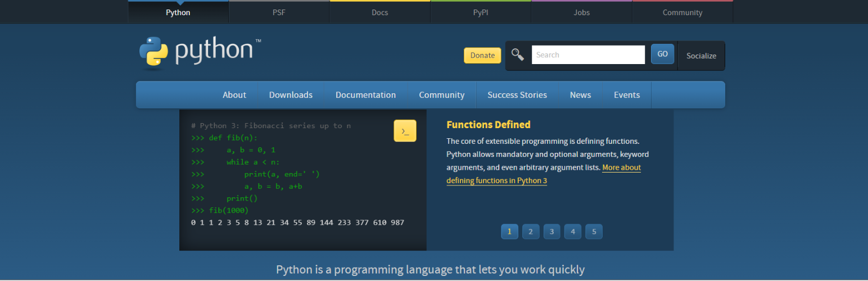
Task: Switch to slide 3 in carousel
Action: tap(551, 232)
